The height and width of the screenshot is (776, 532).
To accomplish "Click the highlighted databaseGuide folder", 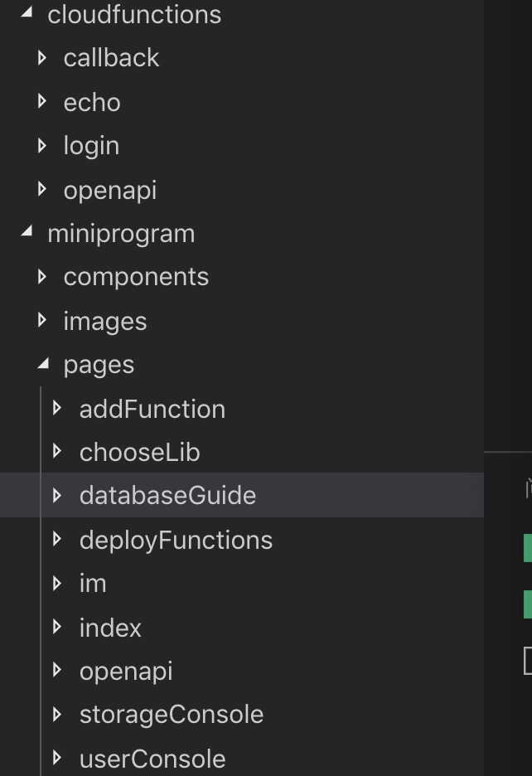I will 167,495.
